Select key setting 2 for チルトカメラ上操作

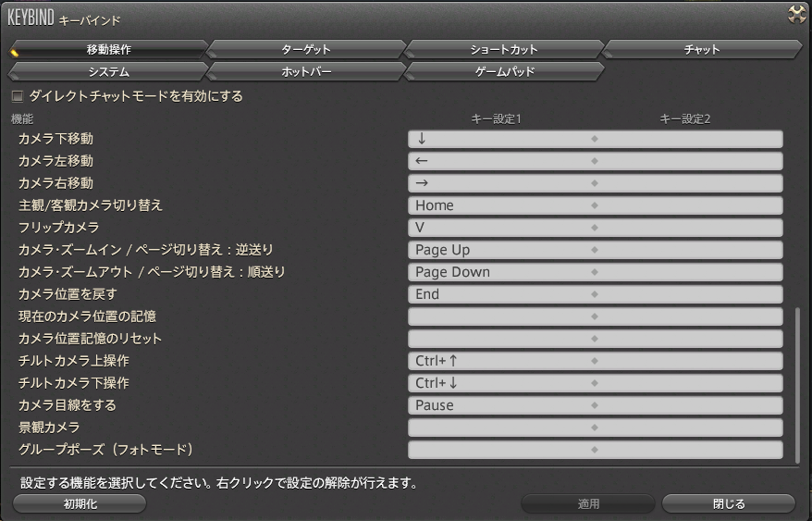689,361
